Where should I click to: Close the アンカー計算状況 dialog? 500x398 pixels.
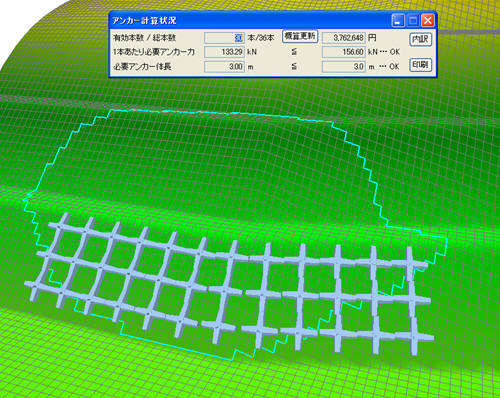tap(428, 21)
